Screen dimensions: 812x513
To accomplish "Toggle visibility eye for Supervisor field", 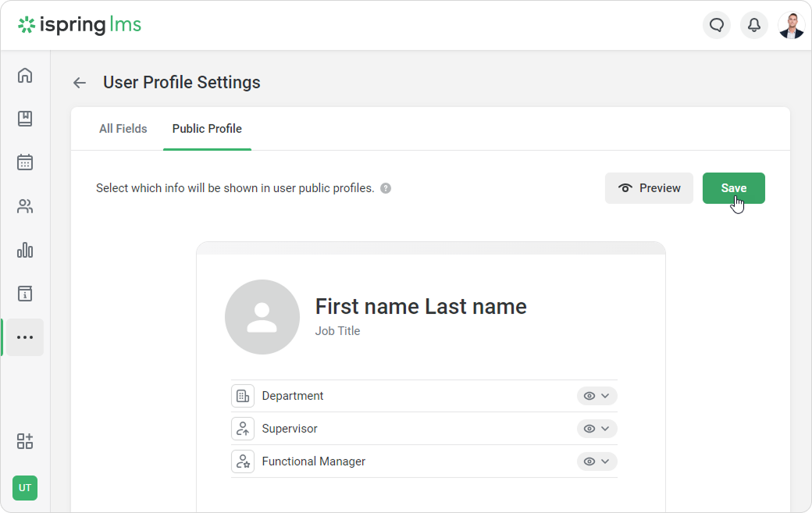I will [x=589, y=429].
